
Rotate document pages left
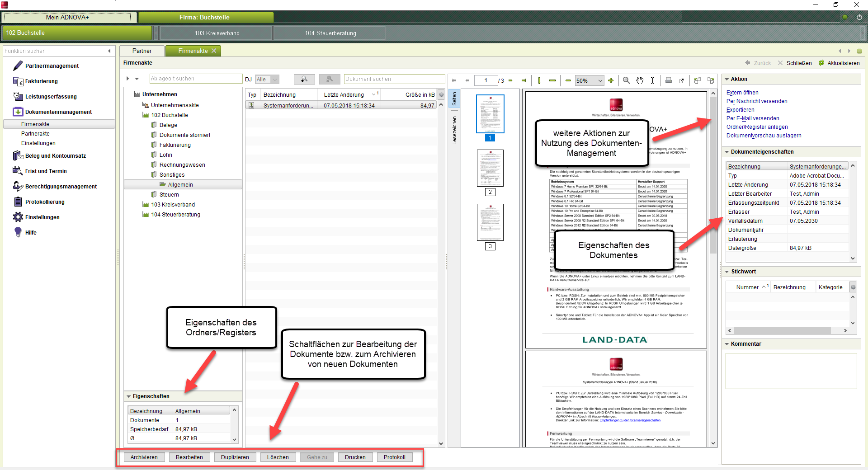coord(697,80)
